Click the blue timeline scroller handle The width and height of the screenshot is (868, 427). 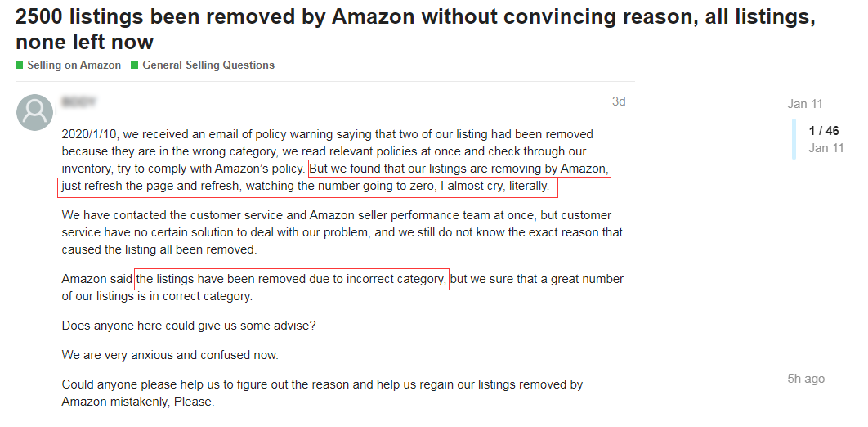tap(794, 139)
